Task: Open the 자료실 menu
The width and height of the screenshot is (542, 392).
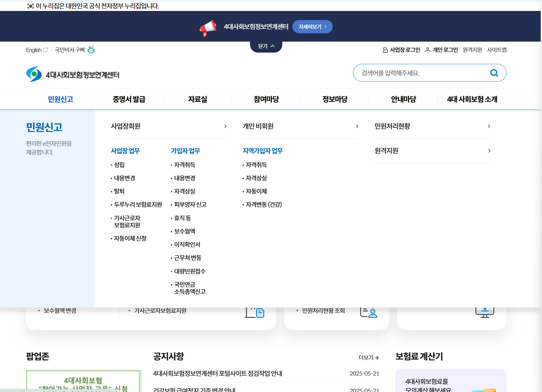Action: 197,99
